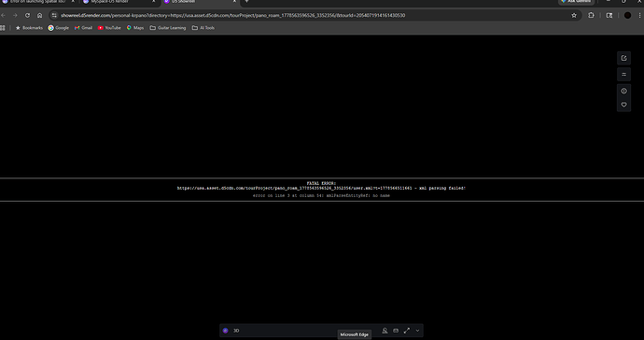Screen dimensions: 644x340
Task: Bookmark this page with the star icon
Action: pos(574,15)
